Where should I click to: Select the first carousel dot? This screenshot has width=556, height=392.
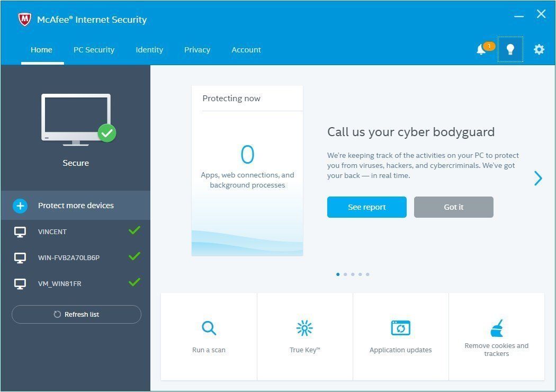click(x=338, y=274)
